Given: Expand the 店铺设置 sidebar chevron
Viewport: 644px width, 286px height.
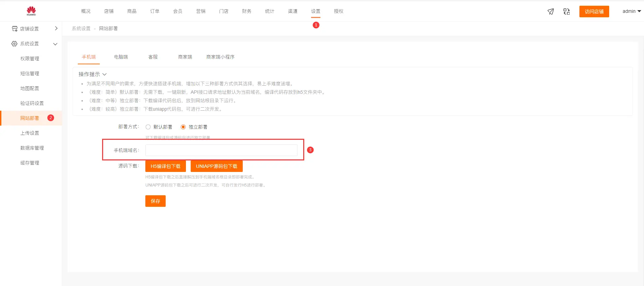Looking at the screenshot, I should pyautogui.click(x=56, y=28).
